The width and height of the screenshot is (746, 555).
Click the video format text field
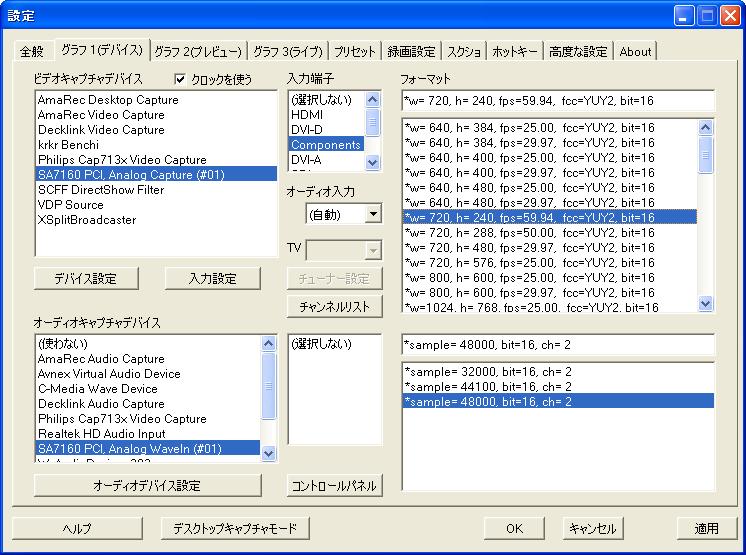(558, 100)
